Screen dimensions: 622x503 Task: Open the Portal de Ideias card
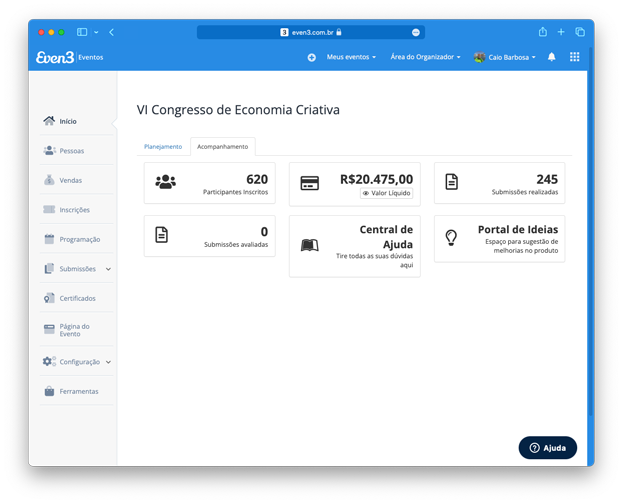coord(499,239)
